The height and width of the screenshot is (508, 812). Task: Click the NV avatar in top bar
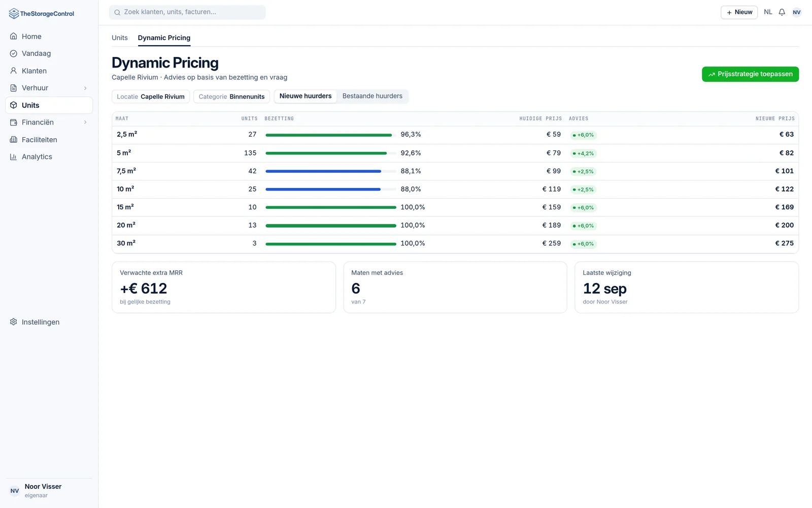coord(797,12)
